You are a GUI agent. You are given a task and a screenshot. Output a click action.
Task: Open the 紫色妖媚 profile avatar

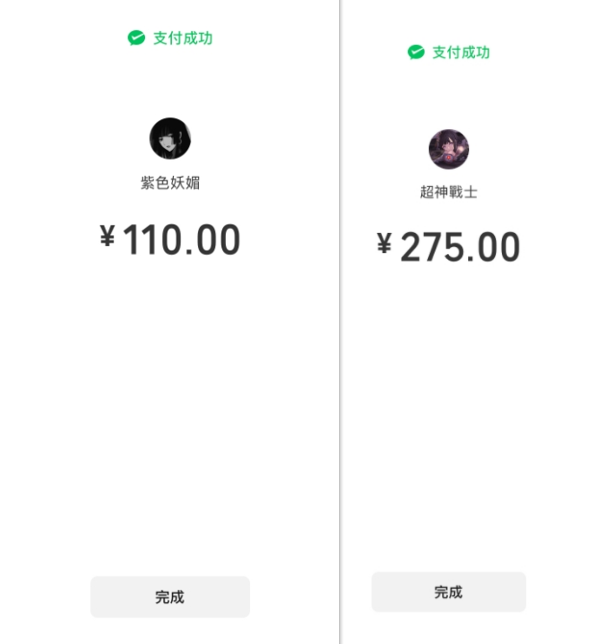point(170,138)
